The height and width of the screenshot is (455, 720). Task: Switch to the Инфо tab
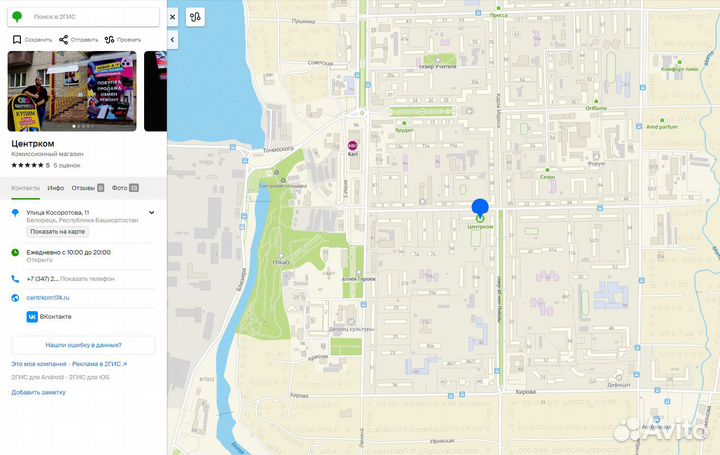56,187
